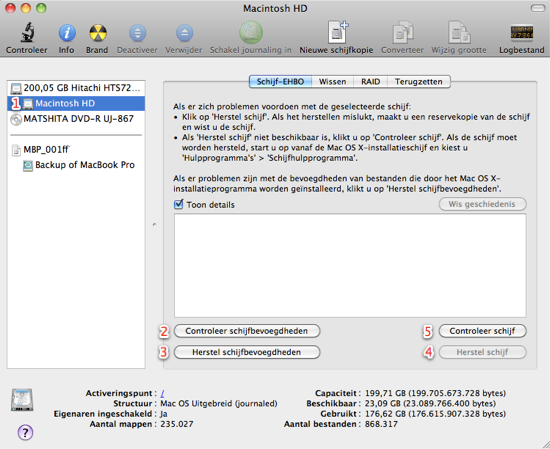Select the Macintosh HD volume

pos(76,103)
